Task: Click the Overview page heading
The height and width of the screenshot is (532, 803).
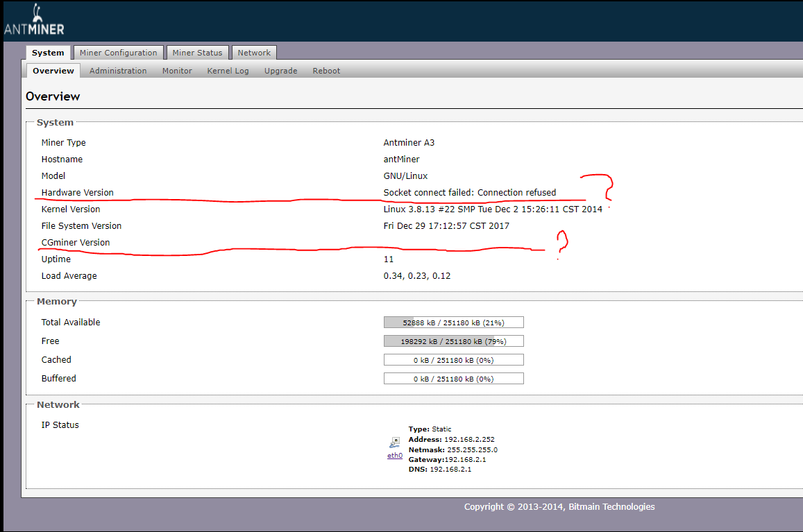Action: (53, 96)
